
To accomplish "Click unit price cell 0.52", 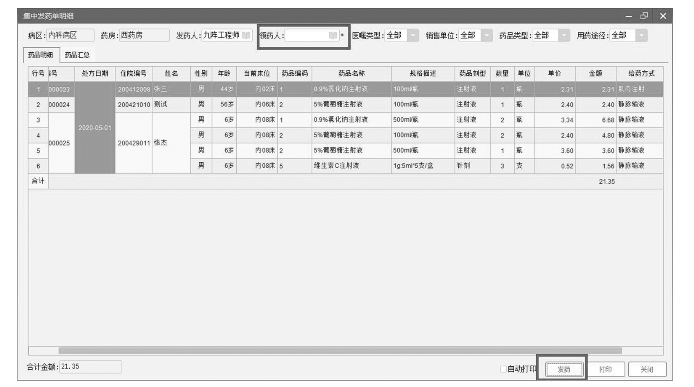I will click(555, 166).
